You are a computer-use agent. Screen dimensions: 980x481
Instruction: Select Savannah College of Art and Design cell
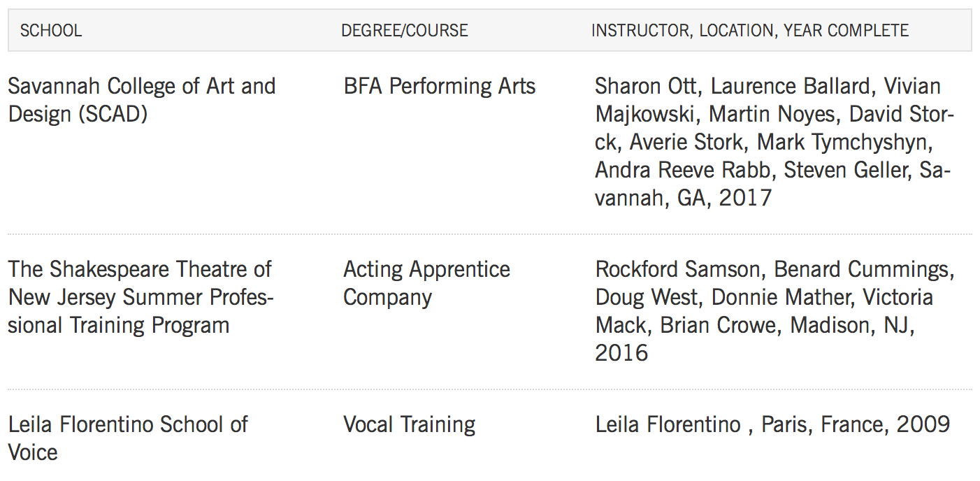[x=142, y=100]
